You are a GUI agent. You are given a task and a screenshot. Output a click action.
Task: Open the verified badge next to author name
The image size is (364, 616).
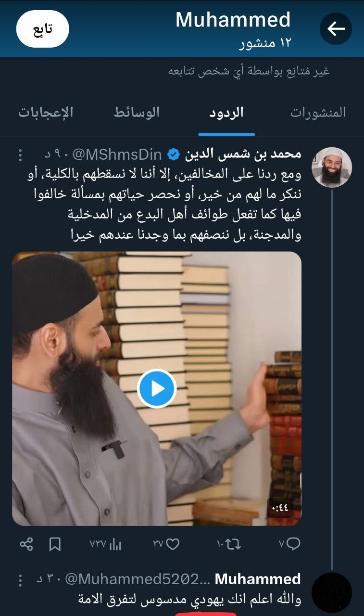(x=173, y=154)
